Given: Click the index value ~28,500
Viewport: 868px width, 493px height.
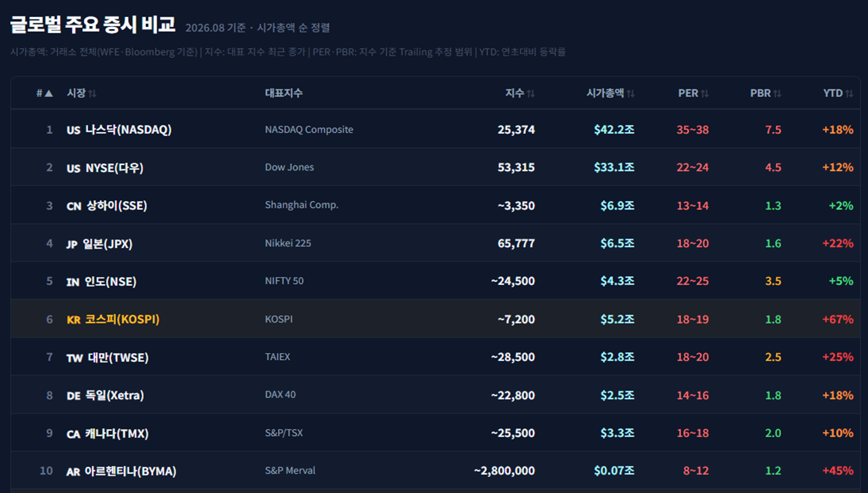Looking at the screenshot, I should point(513,357).
